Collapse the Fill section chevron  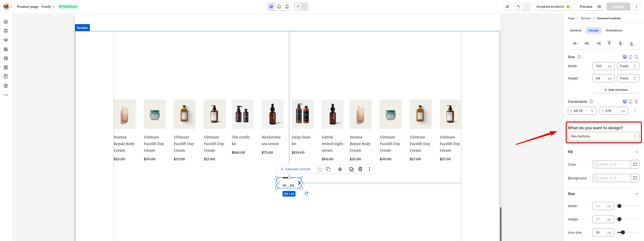pos(637,152)
